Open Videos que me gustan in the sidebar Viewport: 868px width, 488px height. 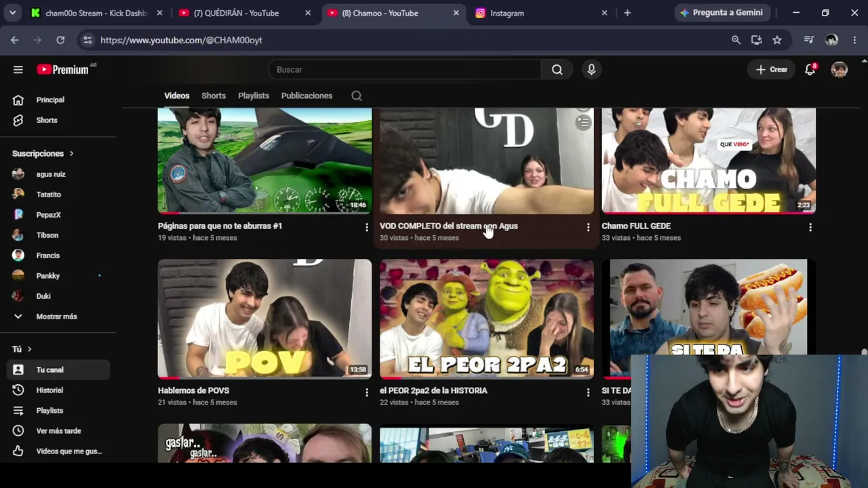pyautogui.click(x=58, y=451)
